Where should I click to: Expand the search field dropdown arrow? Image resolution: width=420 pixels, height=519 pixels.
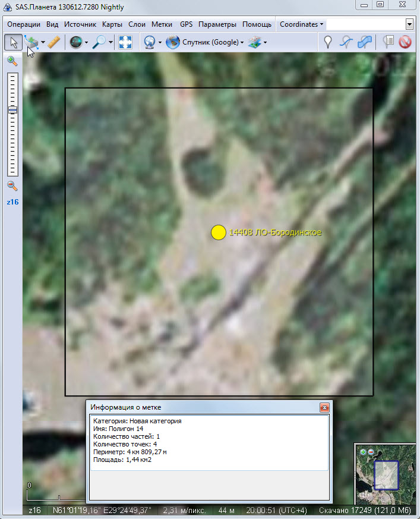click(409, 24)
